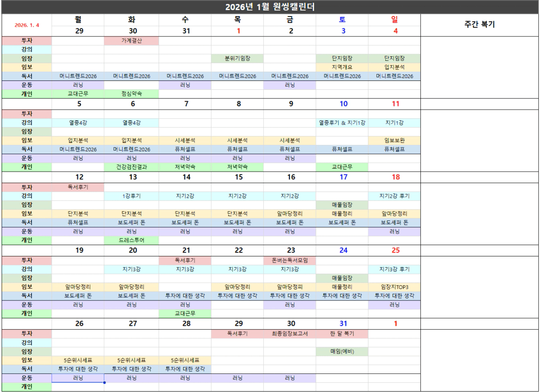
Task: Click the 한 달 복기 cell
Action: pos(342,334)
